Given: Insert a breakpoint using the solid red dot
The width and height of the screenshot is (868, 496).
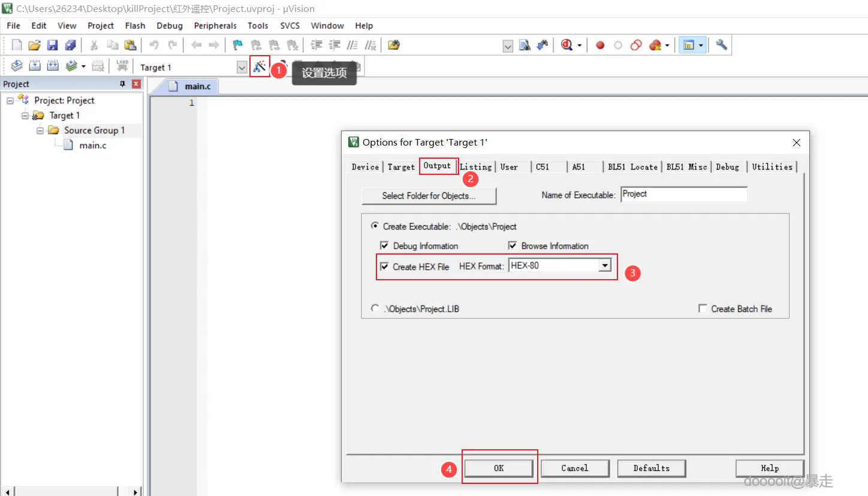Looking at the screenshot, I should click(x=600, y=45).
